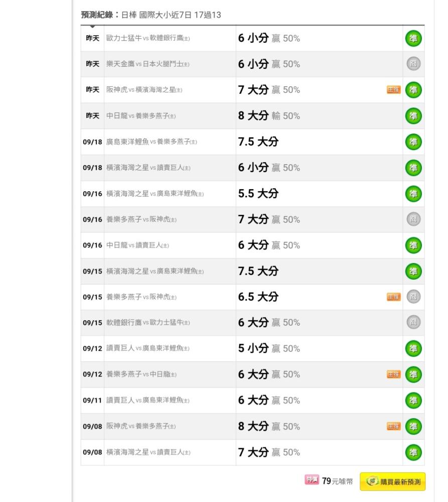Click 6 小分 prediction for 樂天金鷹 match
Viewport: 448px width, 502px height.
(269, 64)
